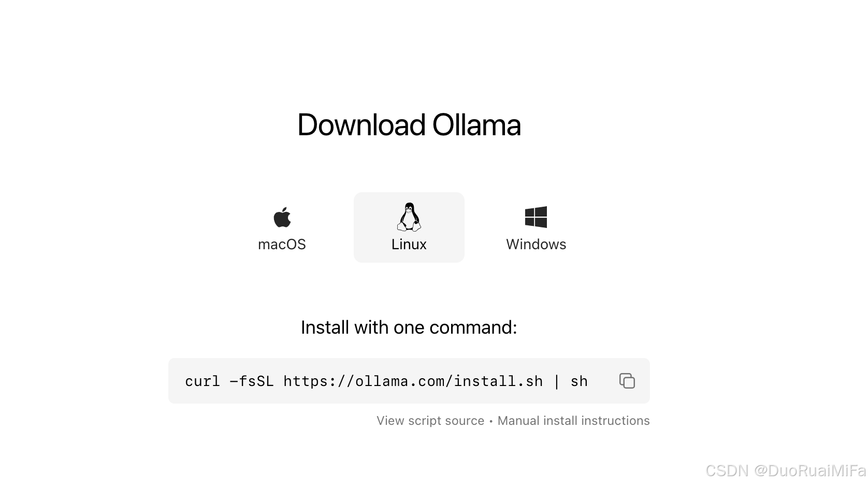Switch to the macOS tab label
This screenshot has width=868, height=486.
282,245
